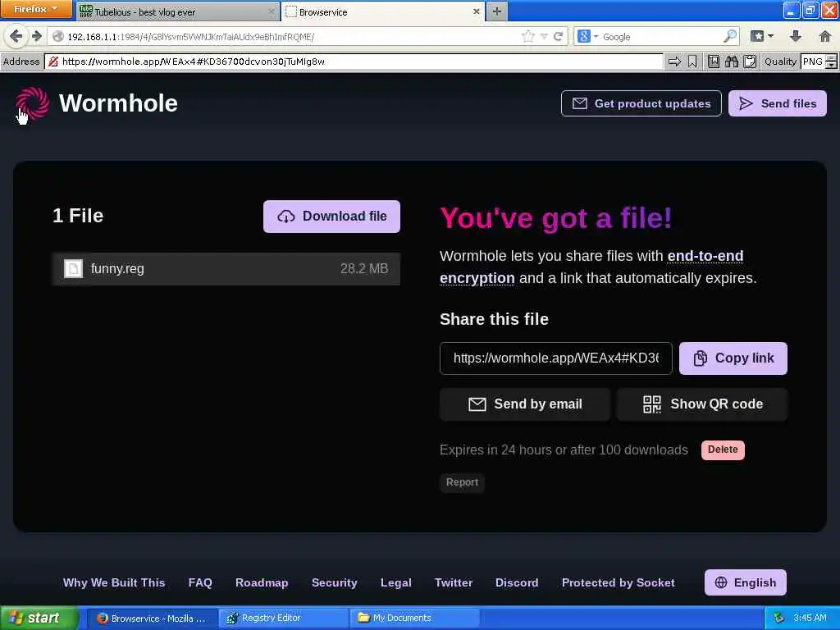
Task: Switch to Browservice - Mozilla taskbar item
Action: pyautogui.click(x=153, y=619)
